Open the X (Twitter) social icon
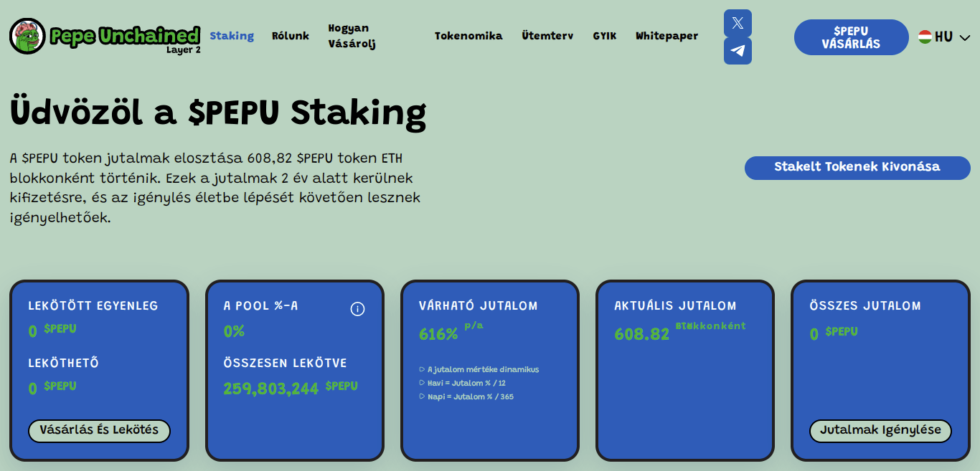 (x=738, y=23)
